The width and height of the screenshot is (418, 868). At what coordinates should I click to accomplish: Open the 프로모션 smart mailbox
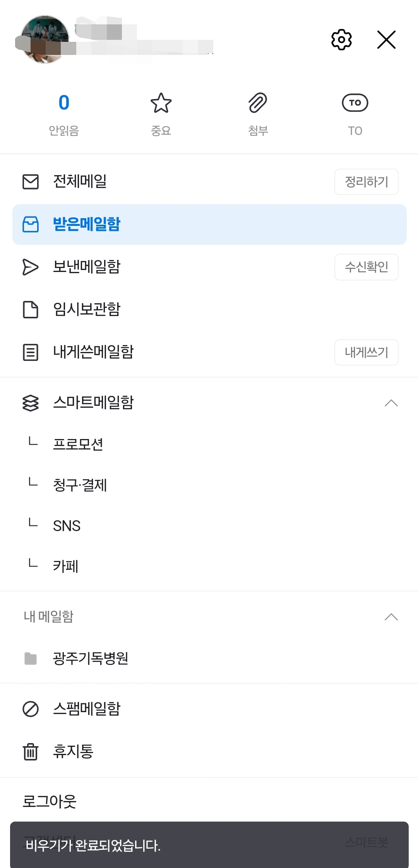point(78,444)
